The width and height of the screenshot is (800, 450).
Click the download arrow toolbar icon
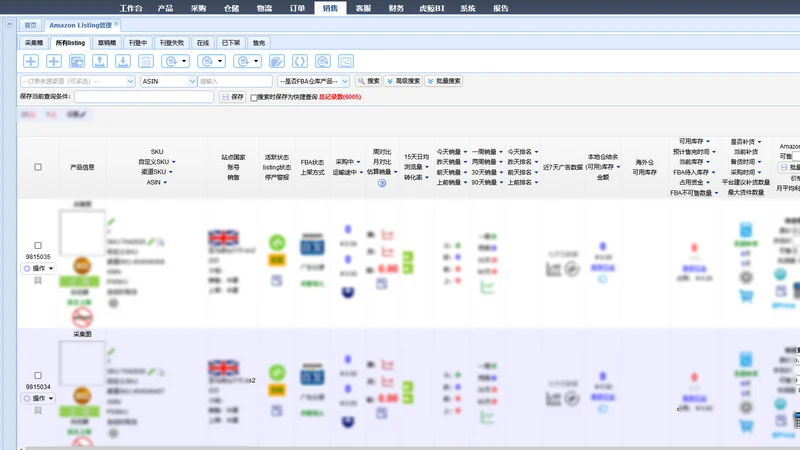[x=123, y=61]
